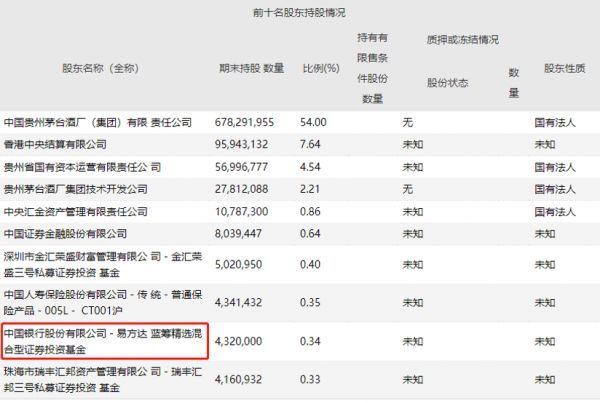The height and width of the screenshot is (403, 600).
Task: Click the percentage 0.86
Action: pos(310,212)
